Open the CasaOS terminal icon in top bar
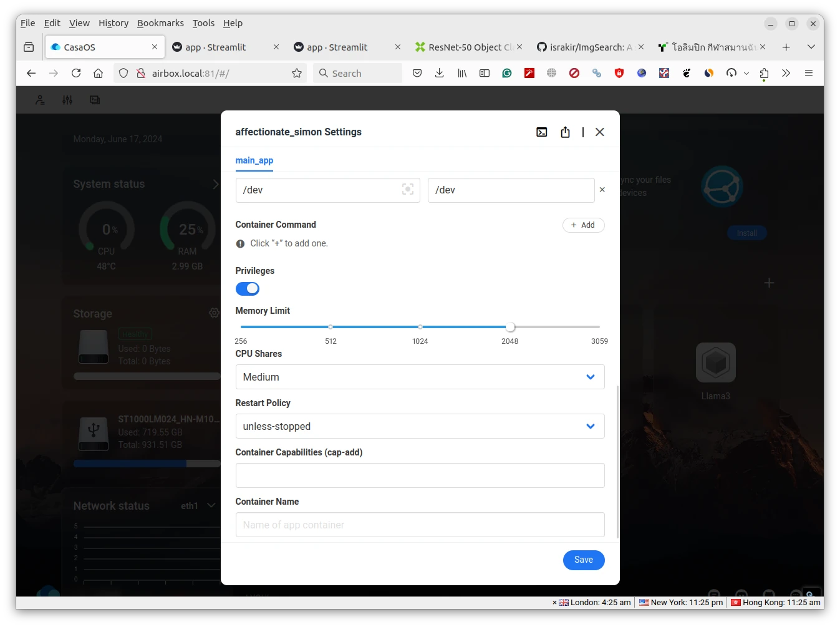 click(95, 100)
